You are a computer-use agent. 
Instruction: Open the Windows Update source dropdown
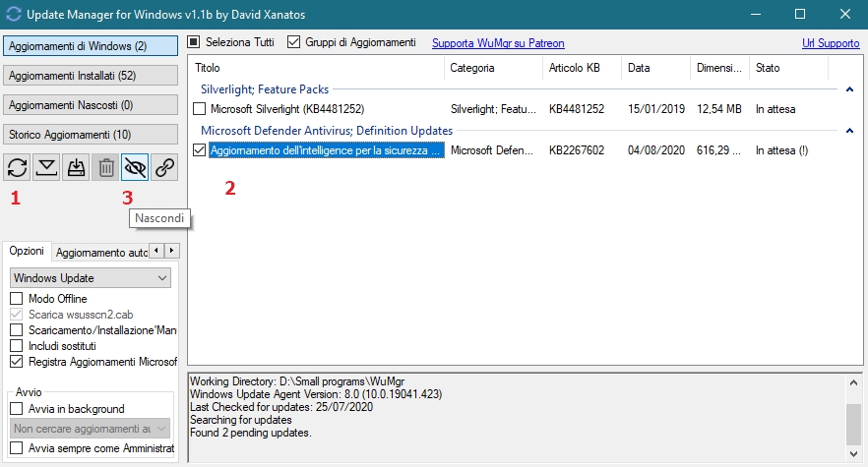pos(91,278)
